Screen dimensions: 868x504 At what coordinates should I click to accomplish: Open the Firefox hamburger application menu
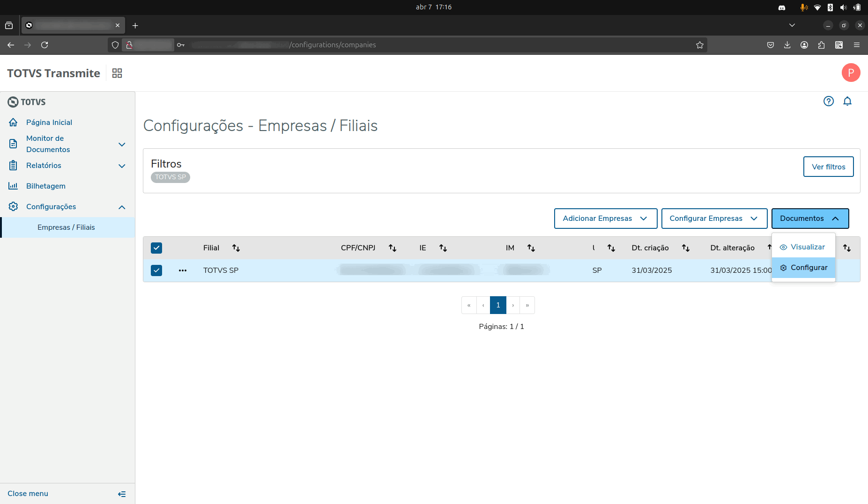tap(857, 45)
